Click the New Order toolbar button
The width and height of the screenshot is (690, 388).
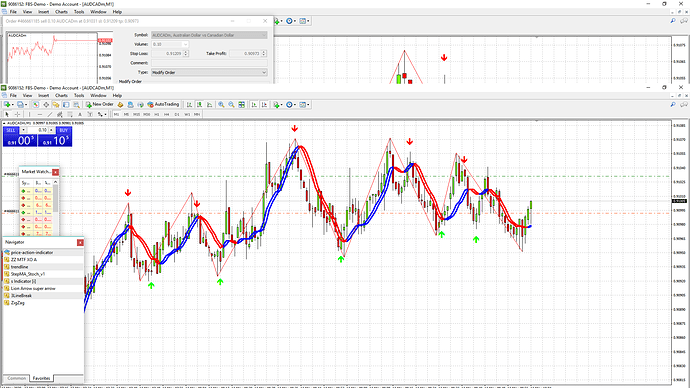(99, 105)
